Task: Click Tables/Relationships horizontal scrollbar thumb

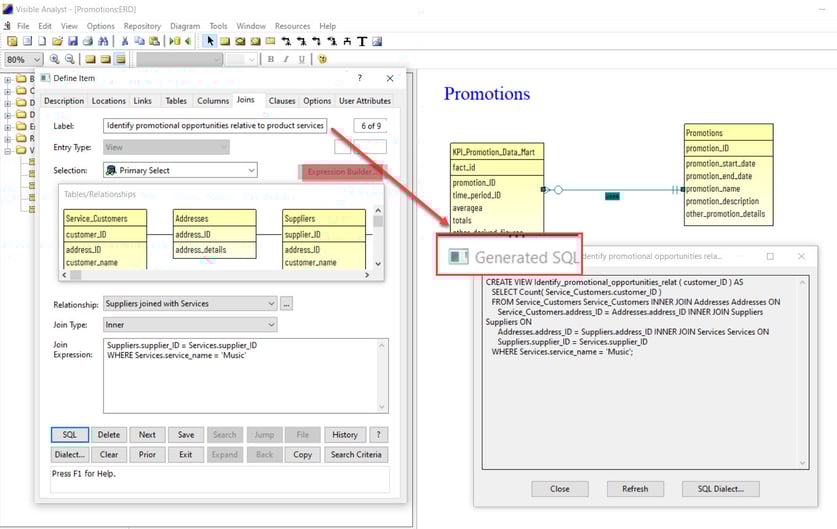Action: (76, 275)
